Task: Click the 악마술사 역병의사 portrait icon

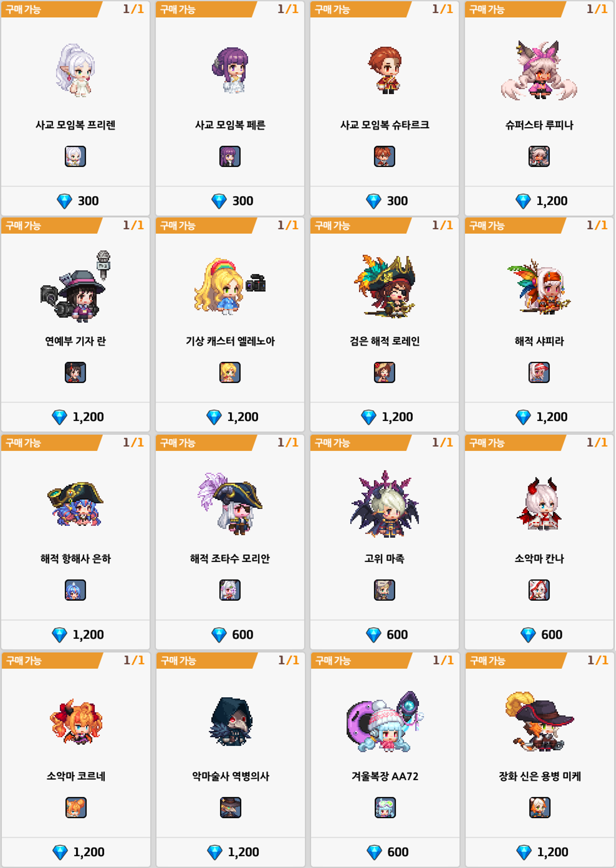Action: click(x=231, y=808)
